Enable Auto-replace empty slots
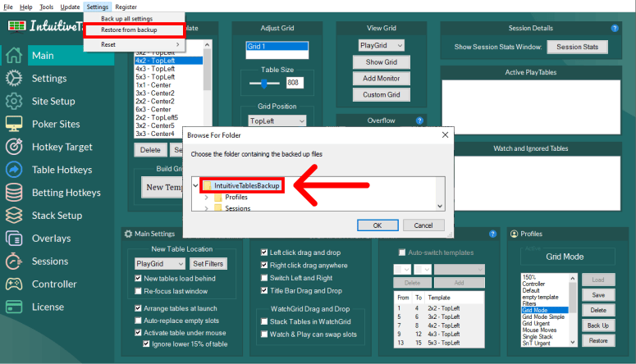 coord(139,321)
